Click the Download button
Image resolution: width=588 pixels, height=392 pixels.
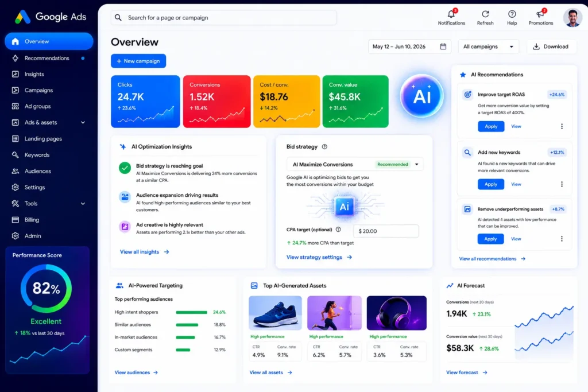tap(551, 46)
